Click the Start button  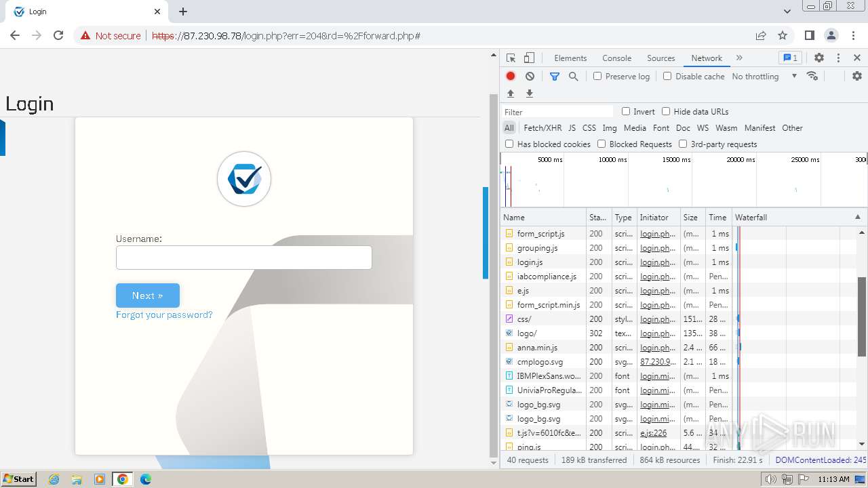(x=18, y=479)
